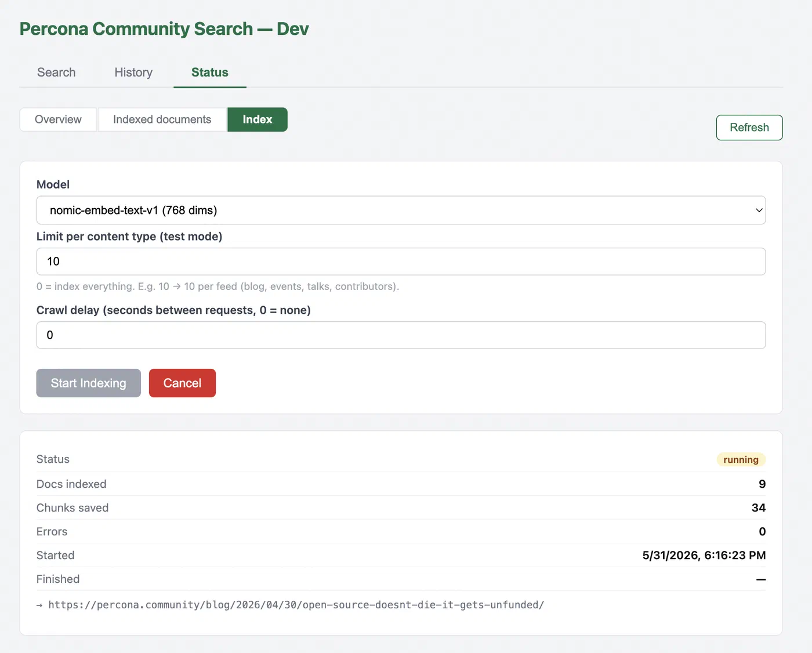This screenshot has width=812, height=653.
Task: Focus the Crawl delay input field
Action: coord(401,335)
